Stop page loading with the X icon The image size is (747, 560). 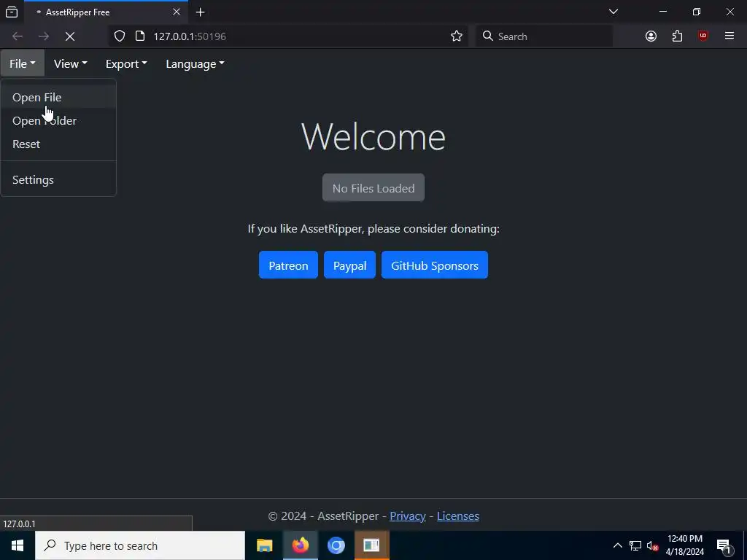(69, 36)
